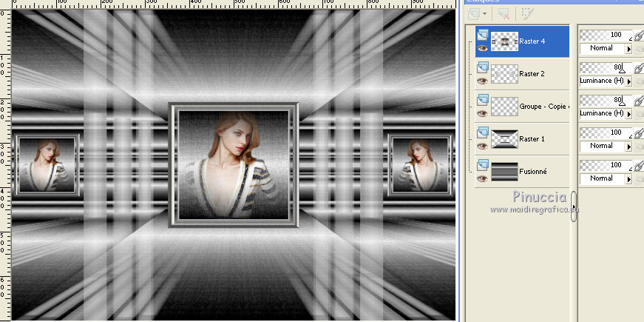Click the layer type icon of Groupe - Copie

pyautogui.click(x=483, y=99)
